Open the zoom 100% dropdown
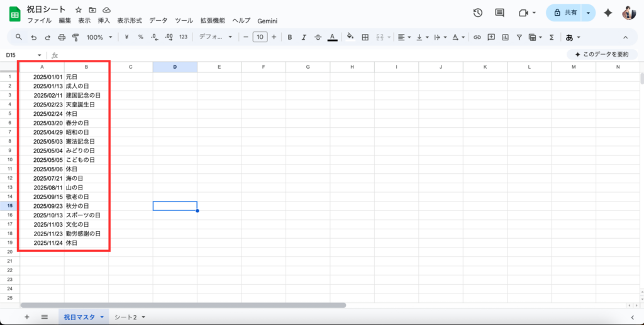This screenshot has width=644, height=325. (99, 37)
